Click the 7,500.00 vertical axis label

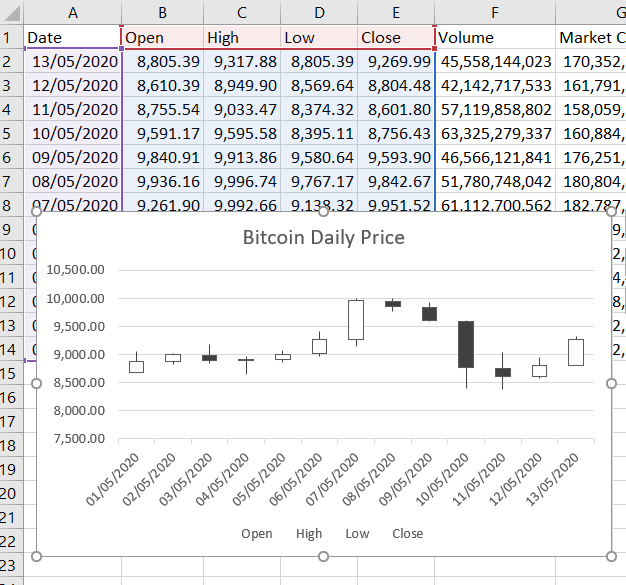pyautogui.click(x=79, y=439)
